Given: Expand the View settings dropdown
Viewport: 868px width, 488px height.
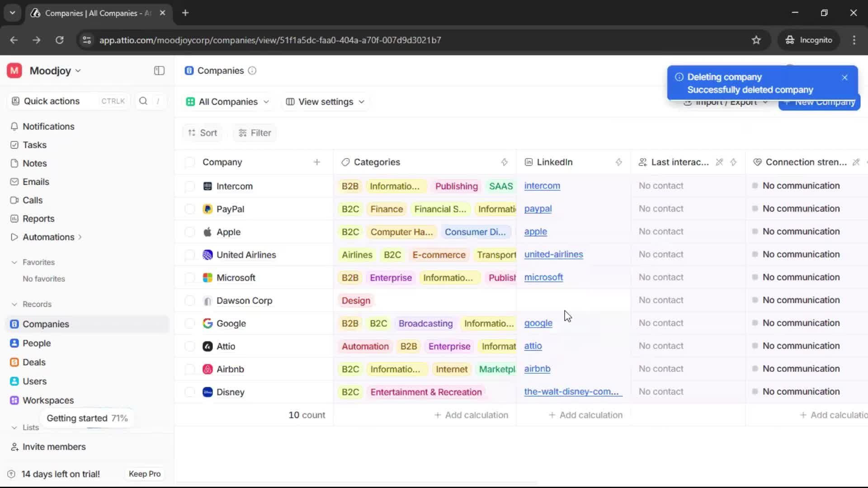Looking at the screenshot, I should [x=325, y=102].
